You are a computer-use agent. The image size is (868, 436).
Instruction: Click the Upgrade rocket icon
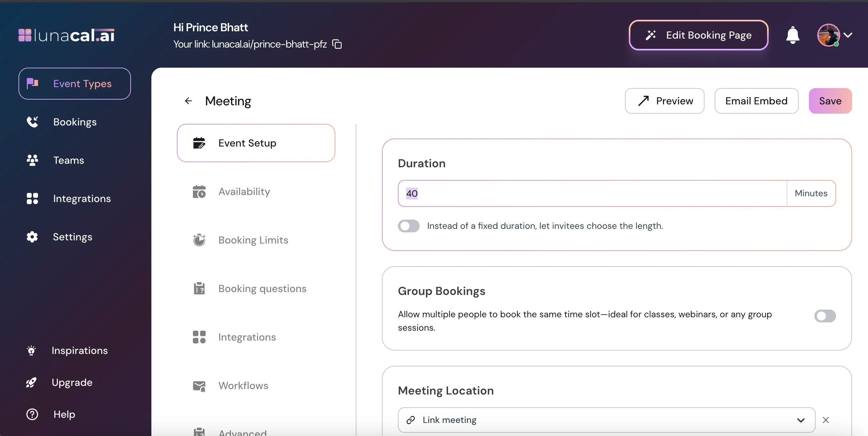[31, 382]
